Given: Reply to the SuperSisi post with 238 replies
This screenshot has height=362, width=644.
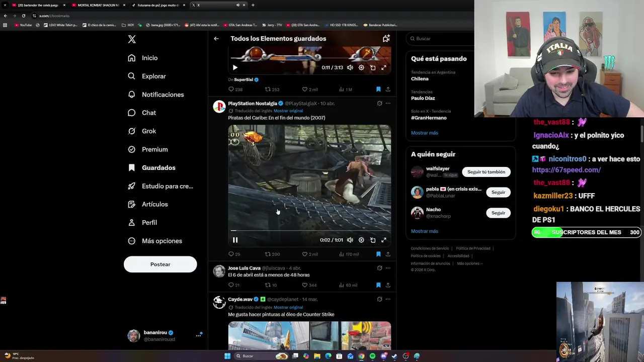Looking at the screenshot, I should pyautogui.click(x=235, y=89).
